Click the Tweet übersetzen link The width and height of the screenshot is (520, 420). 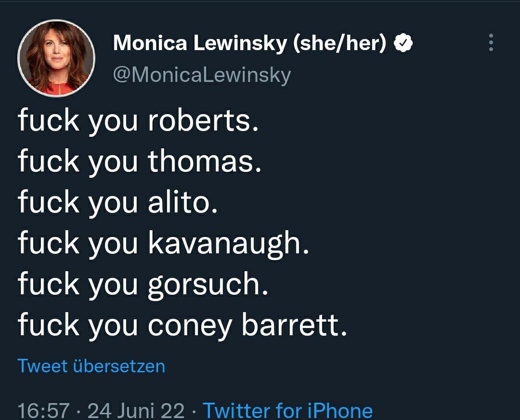pos(91,366)
